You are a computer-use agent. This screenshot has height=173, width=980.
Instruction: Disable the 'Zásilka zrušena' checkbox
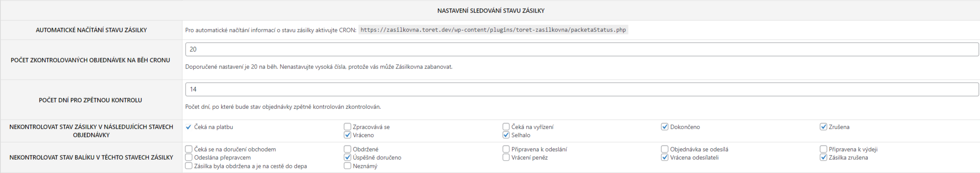(823, 158)
